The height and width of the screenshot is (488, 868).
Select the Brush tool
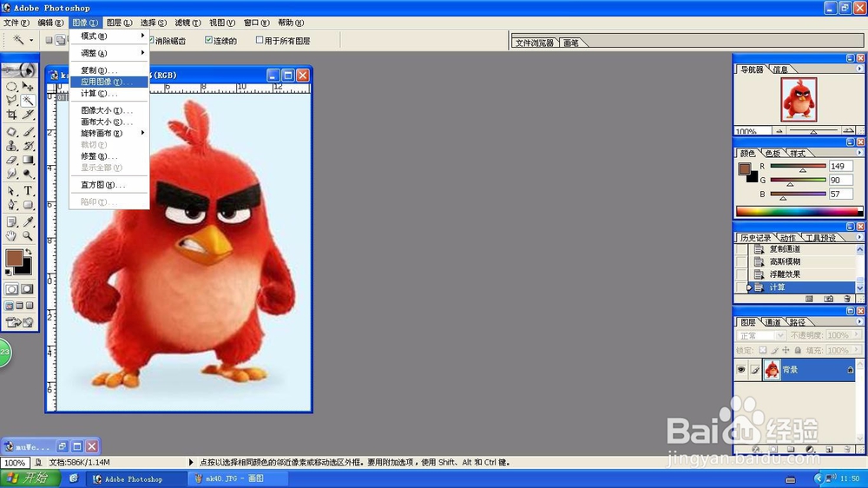[x=28, y=132]
